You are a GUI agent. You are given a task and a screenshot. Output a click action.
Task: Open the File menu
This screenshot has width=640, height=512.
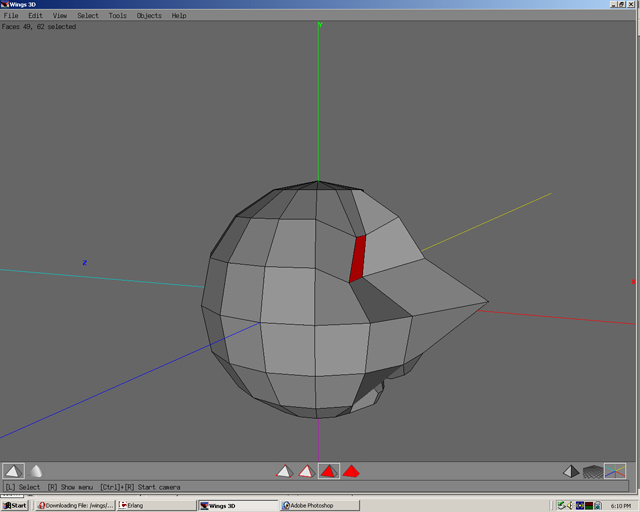point(11,16)
